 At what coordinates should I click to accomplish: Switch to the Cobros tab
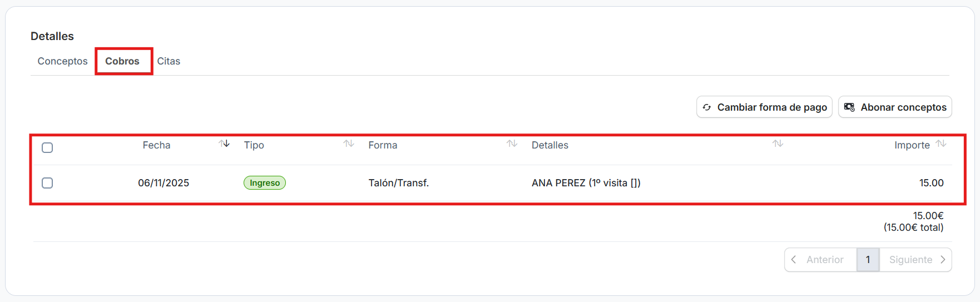click(122, 61)
